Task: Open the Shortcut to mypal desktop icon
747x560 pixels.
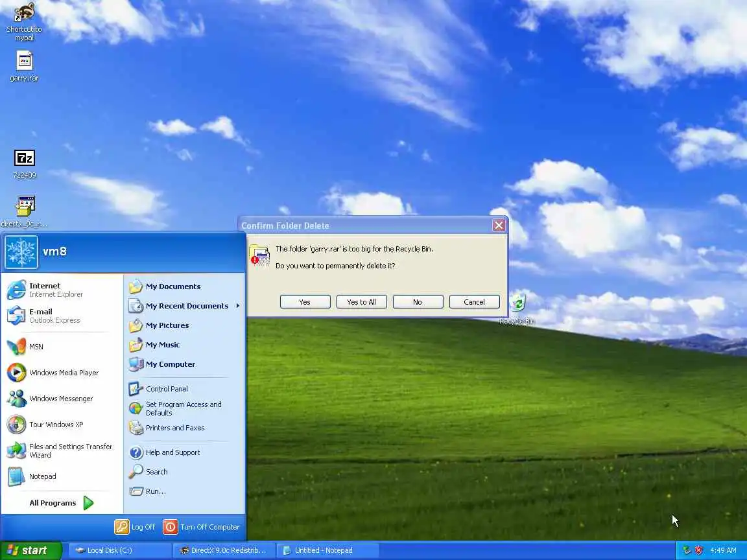Action: coord(24,21)
